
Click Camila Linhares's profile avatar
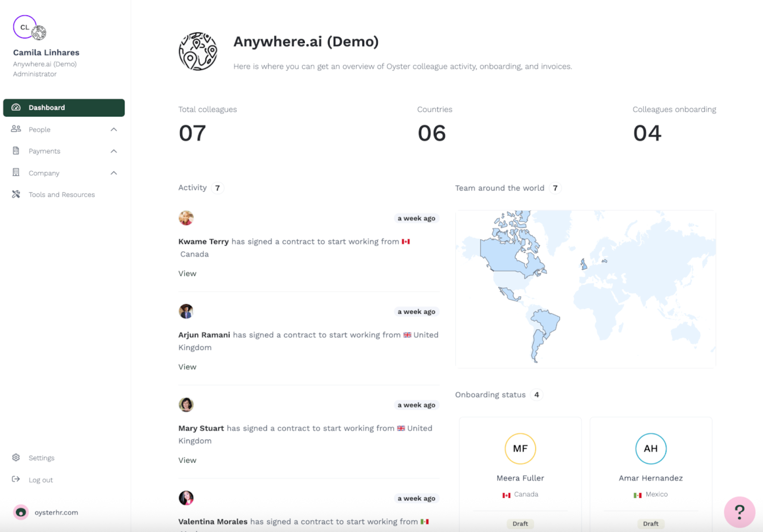pyautogui.click(x=25, y=27)
